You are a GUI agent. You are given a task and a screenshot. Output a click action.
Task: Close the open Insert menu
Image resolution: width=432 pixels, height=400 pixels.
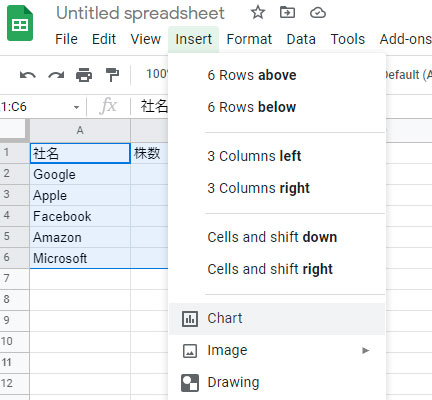193,39
